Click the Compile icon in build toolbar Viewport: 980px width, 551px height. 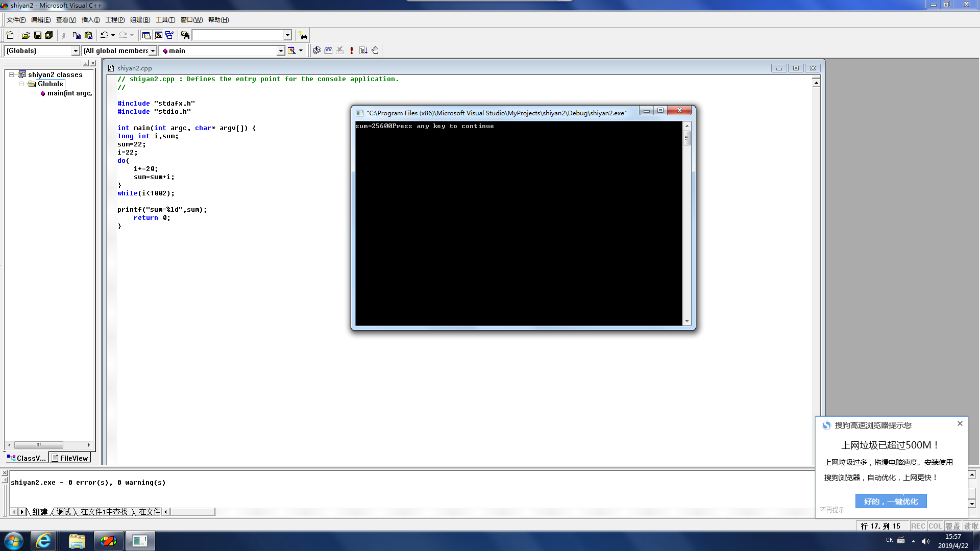tap(316, 51)
